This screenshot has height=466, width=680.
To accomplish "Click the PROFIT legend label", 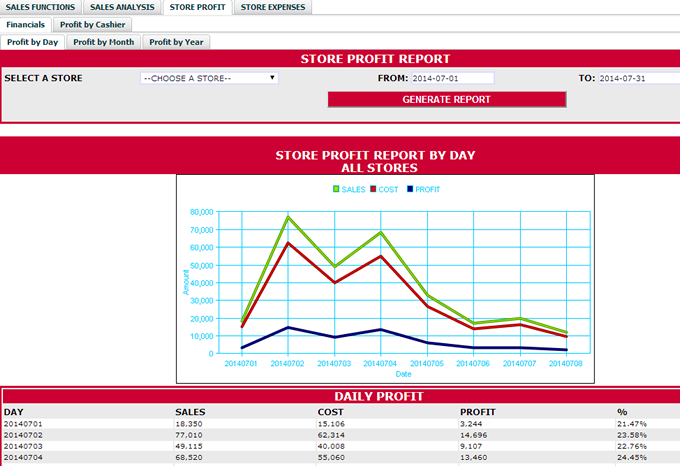I will 428,189.
